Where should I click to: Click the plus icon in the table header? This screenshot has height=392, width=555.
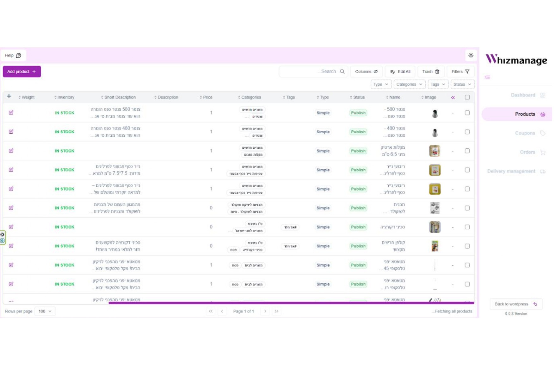[x=9, y=96]
